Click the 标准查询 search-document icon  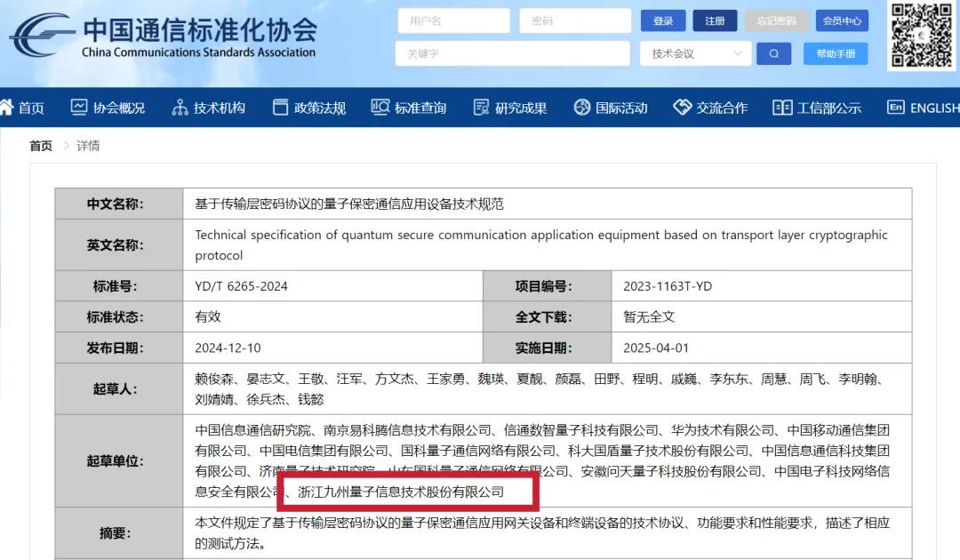pos(380,108)
